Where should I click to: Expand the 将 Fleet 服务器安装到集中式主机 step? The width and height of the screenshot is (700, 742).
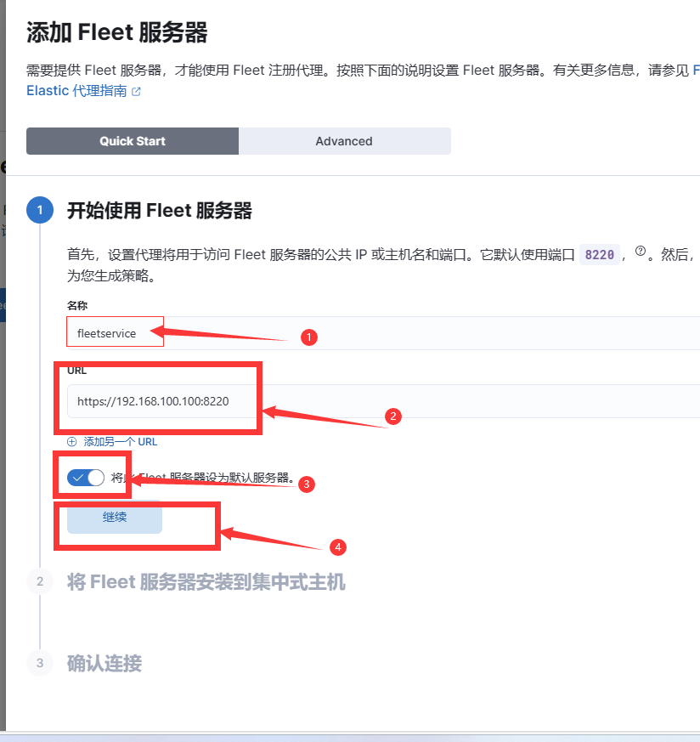206,582
